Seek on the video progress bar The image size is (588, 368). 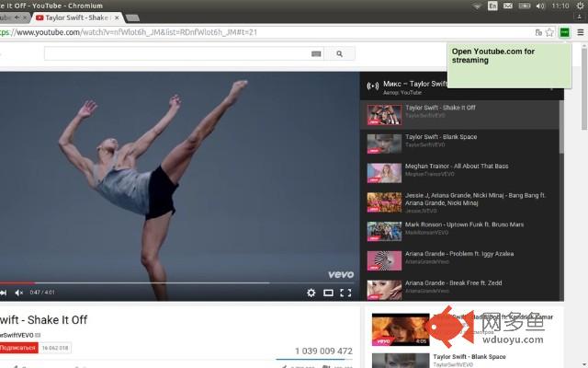tap(179, 282)
